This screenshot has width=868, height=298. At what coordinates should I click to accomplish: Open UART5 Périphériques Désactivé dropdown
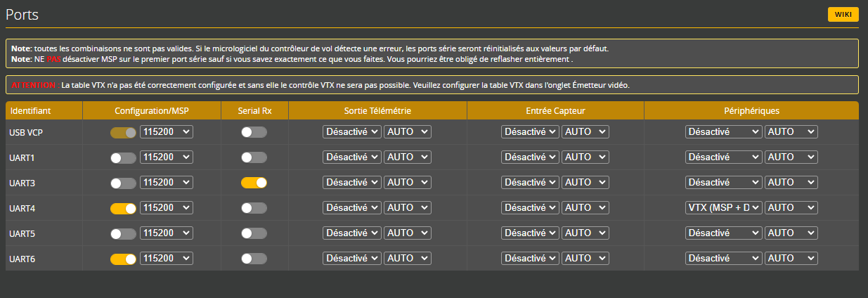tap(723, 233)
